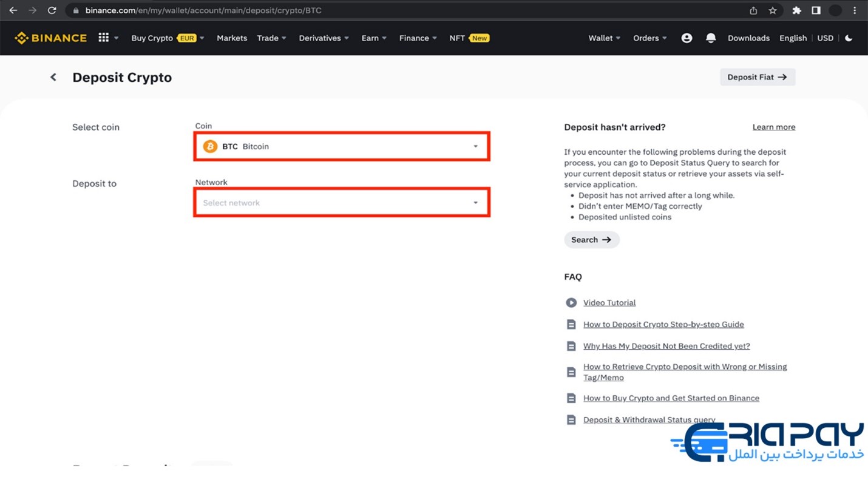Open the Coin dropdown showing BTC Bitcoin

[x=342, y=146]
